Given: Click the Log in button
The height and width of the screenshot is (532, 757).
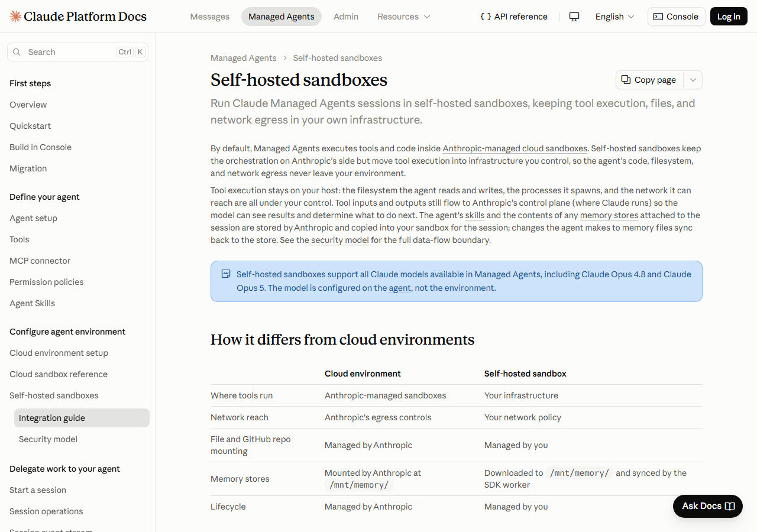Looking at the screenshot, I should point(729,17).
